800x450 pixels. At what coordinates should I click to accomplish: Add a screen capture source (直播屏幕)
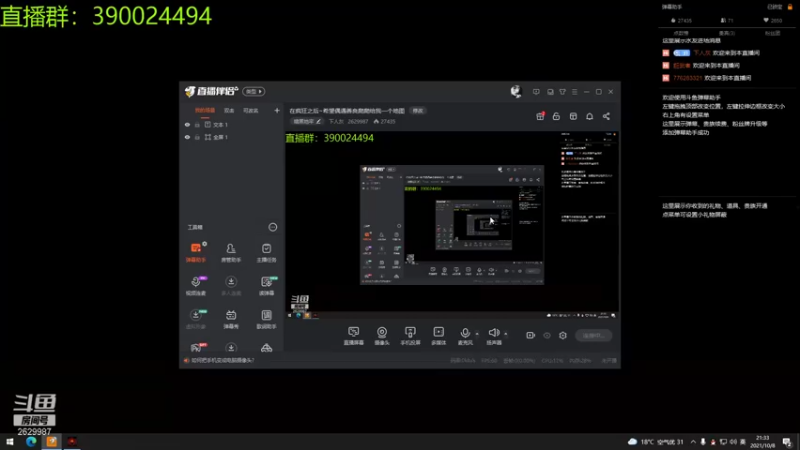click(x=354, y=336)
